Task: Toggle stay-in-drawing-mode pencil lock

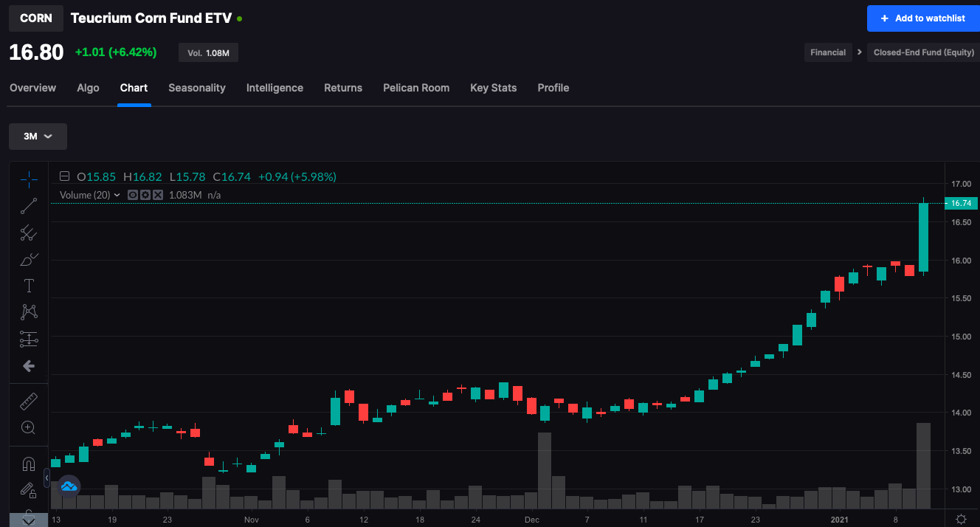Action: click(x=29, y=489)
